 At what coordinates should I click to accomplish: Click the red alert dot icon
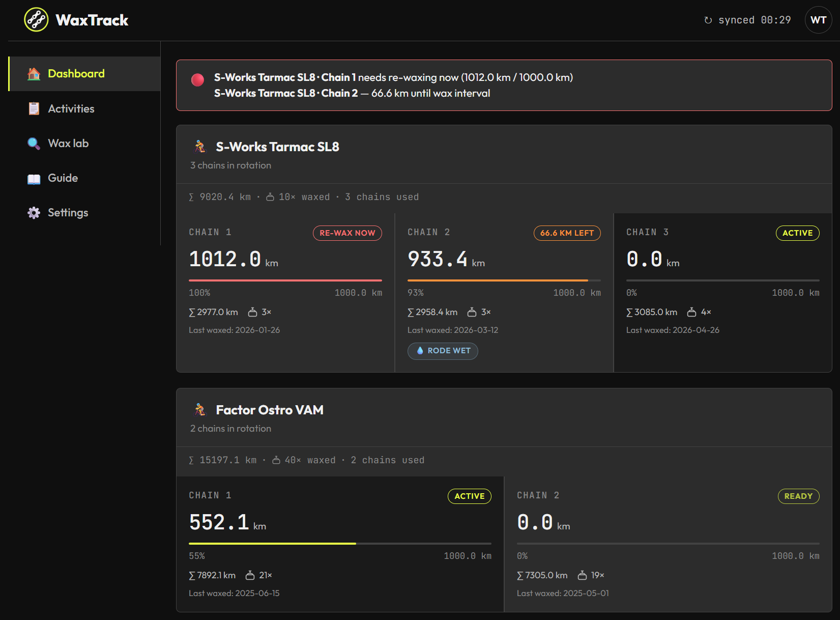(197, 80)
